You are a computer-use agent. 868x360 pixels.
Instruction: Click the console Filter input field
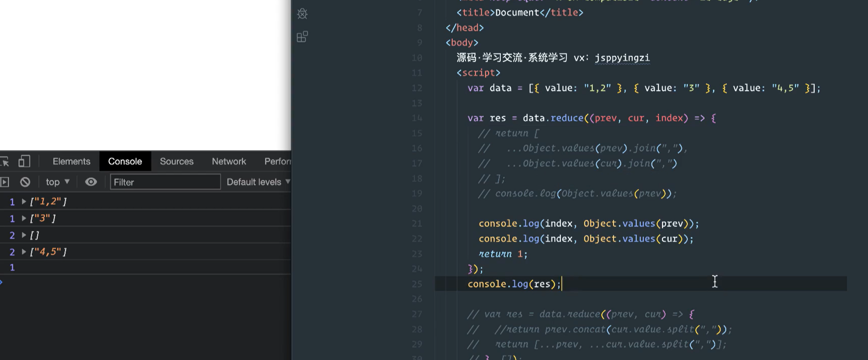pos(165,182)
